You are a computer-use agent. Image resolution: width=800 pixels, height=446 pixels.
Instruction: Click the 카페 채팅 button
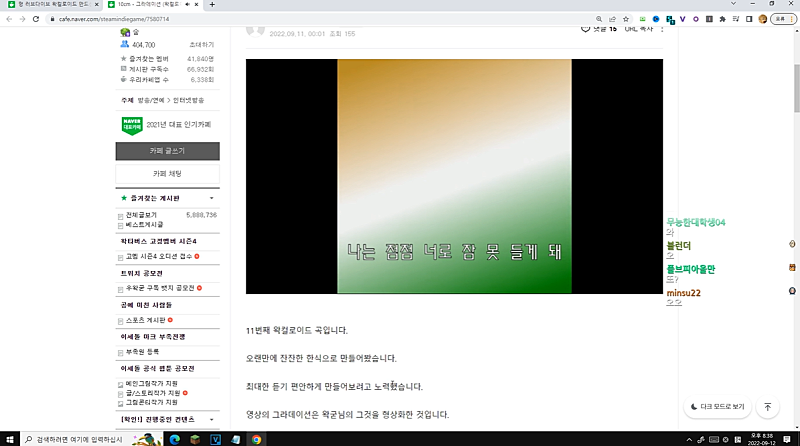pos(167,174)
